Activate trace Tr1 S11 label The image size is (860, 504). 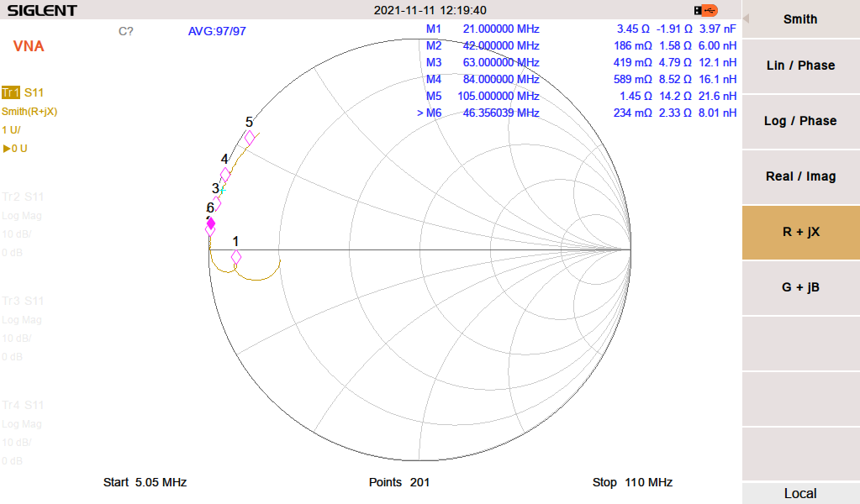[23, 92]
